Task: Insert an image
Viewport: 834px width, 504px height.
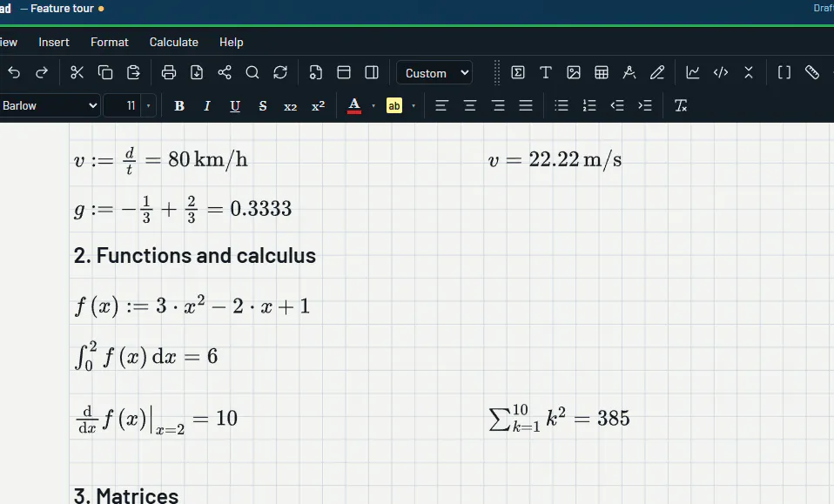Action: 574,73
